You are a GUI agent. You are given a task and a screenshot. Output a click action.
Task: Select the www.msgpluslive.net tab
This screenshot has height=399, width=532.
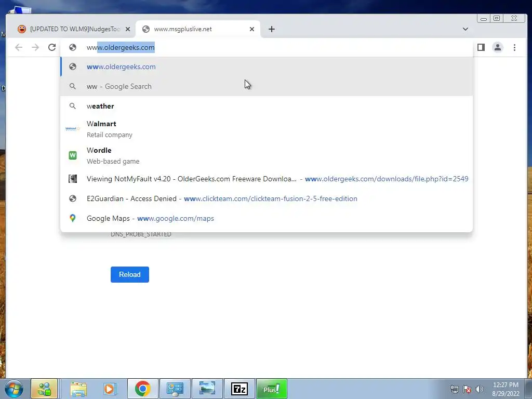click(198, 29)
